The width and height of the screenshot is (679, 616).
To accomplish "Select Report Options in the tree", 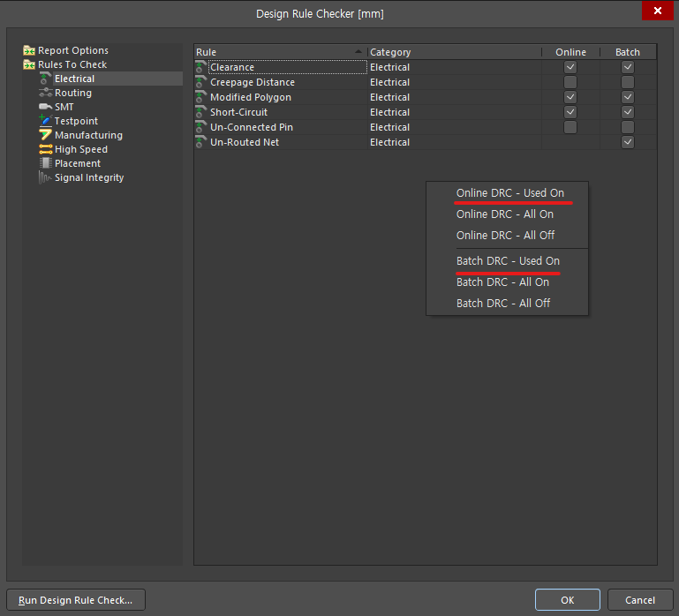I will click(73, 50).
